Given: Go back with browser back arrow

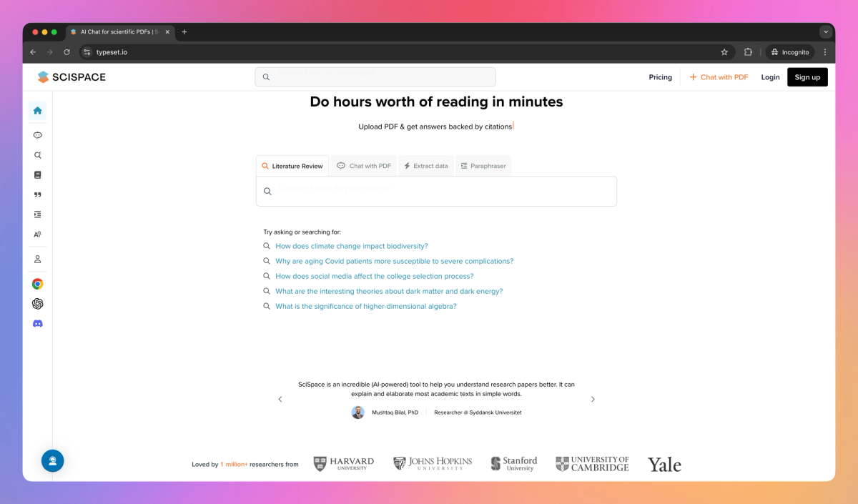Looking at the screenshot, I should (33, 52).
